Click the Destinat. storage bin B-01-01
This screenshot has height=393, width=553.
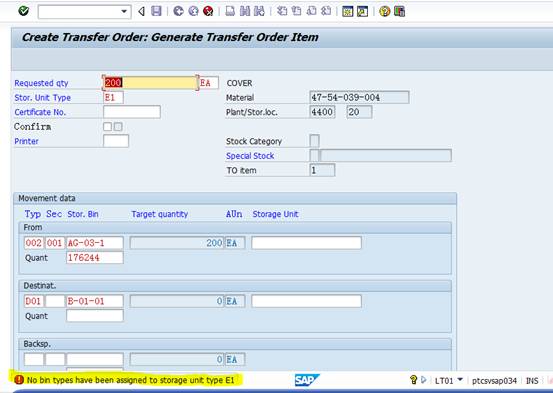click(x=95, y=301)
